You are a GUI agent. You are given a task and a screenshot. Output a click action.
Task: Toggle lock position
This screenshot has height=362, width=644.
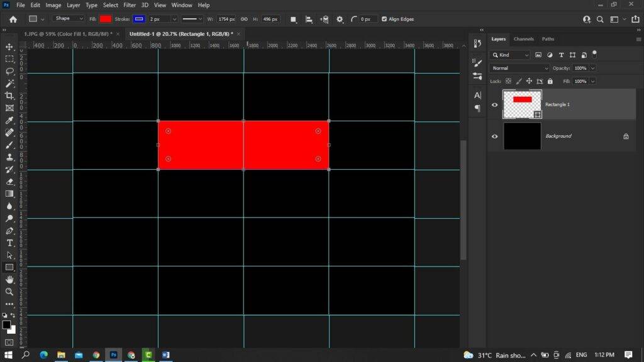[529, 81]
